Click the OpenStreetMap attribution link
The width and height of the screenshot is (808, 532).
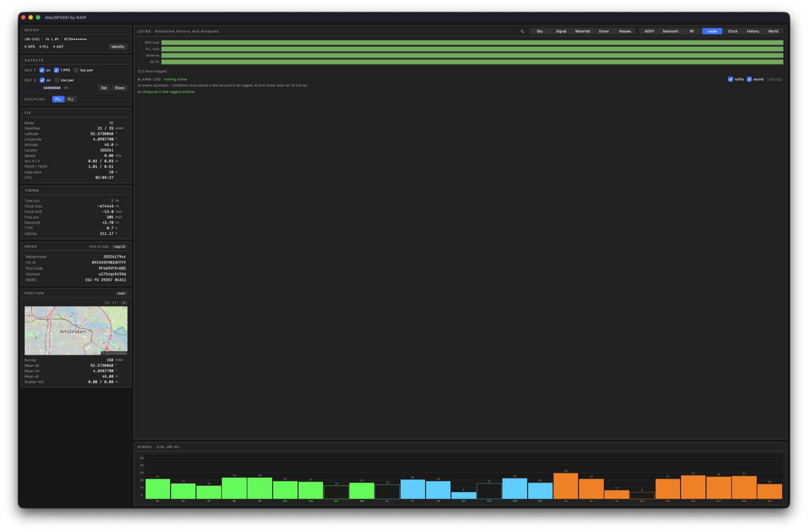tap(115, 353)
